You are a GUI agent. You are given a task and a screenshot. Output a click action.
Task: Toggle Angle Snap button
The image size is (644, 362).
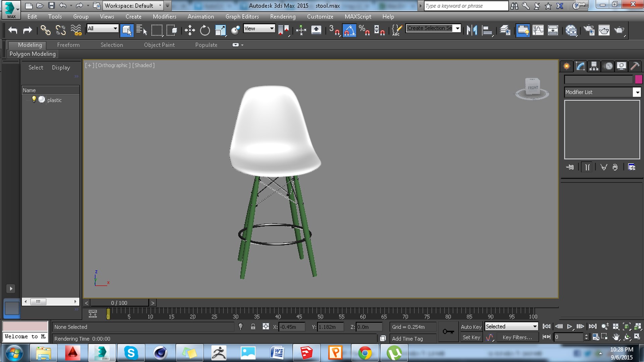point(349,30)
